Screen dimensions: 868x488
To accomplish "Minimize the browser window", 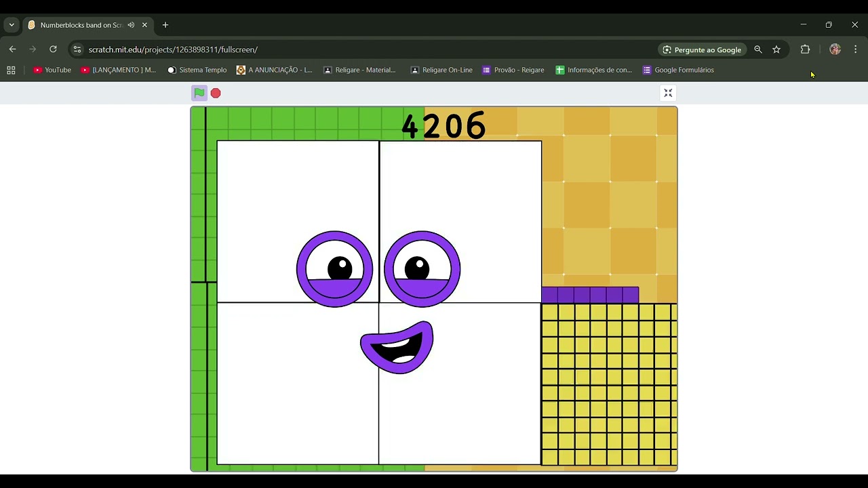I will coord(804,25).
